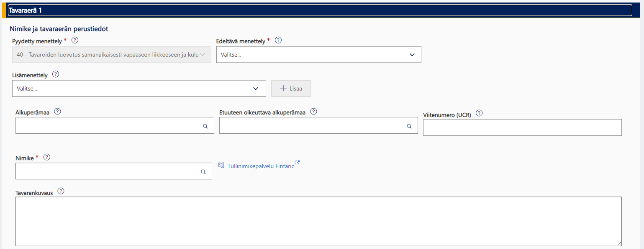644x249 pixels.
Task: Click the disabled Pyydetty menettely dropdown
Action: (x=112, y=54)
